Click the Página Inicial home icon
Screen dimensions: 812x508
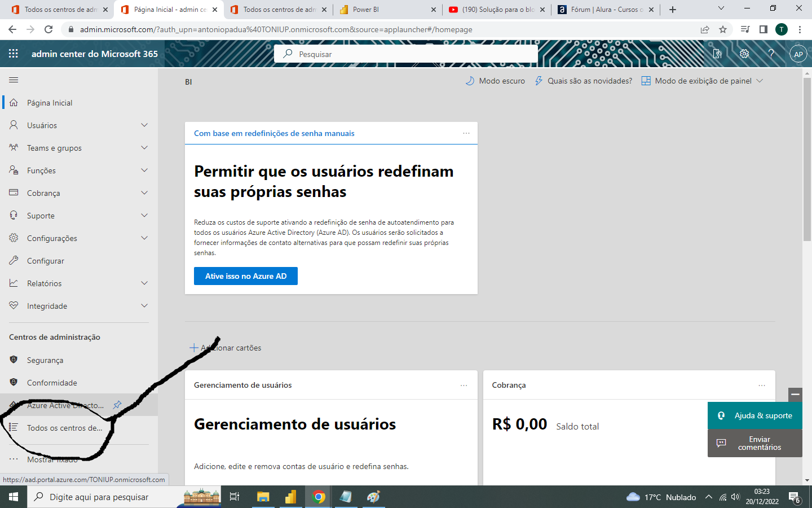14,103
